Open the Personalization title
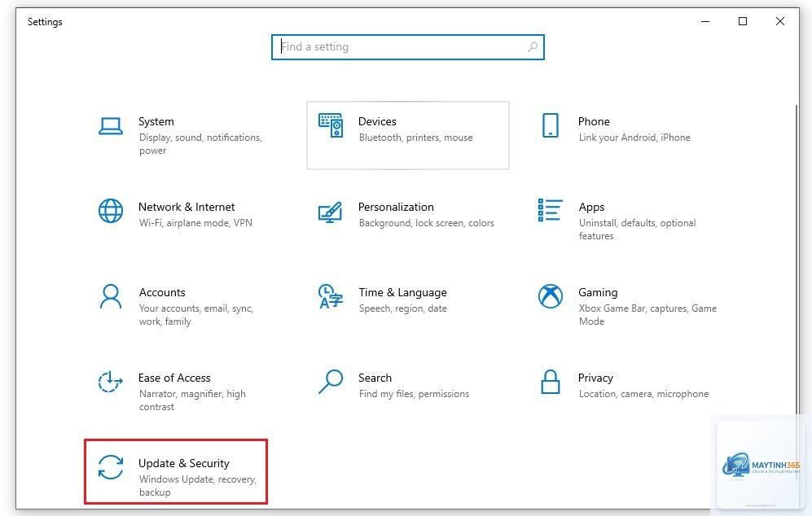This screenshot has height=516, width=812. tap(396, 207)
